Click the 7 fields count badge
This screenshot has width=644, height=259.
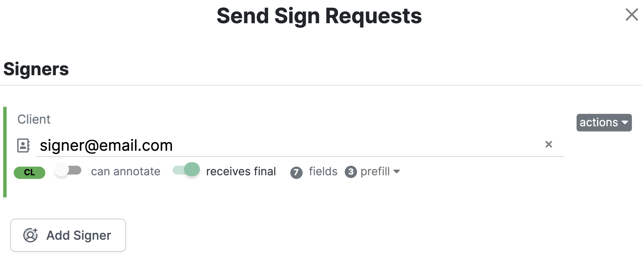[296, 172]
